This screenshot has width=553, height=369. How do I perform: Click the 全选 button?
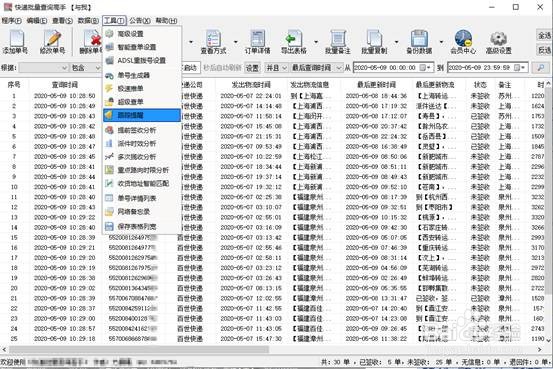pyautogui.click(x=544, y=35)
